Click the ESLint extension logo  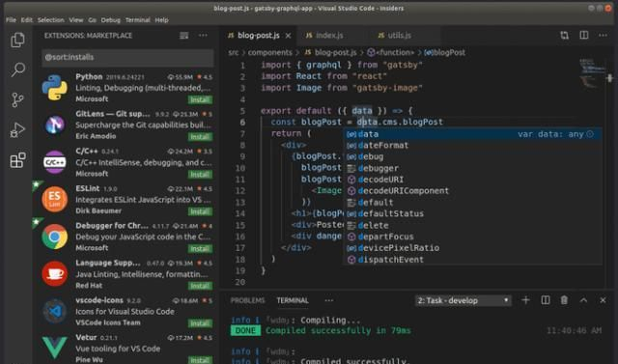[55, 199]
